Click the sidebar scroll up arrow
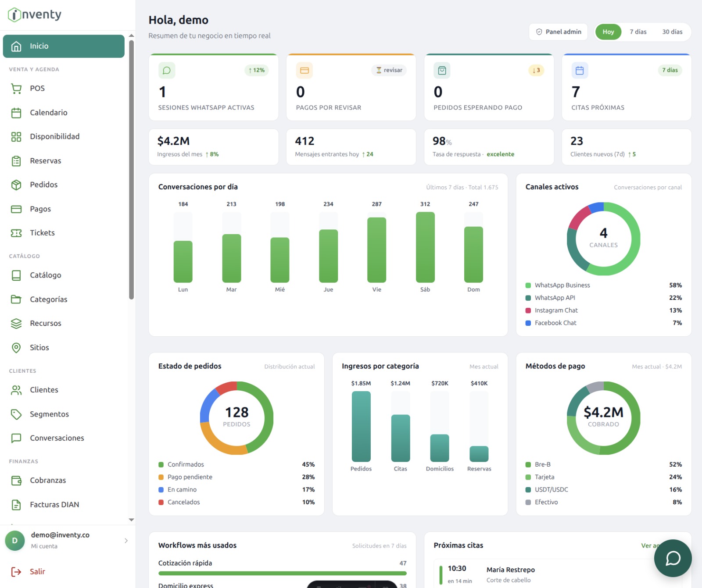The width and height of the screenshot is (702, 588). point(131,36)
